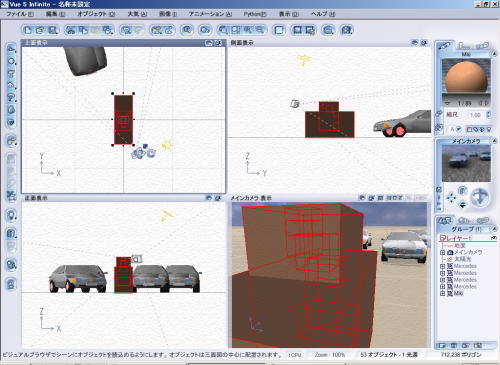
Task: Toggle layer visibility eye icon beside レイヤー1
Action: tap(493, 238)
